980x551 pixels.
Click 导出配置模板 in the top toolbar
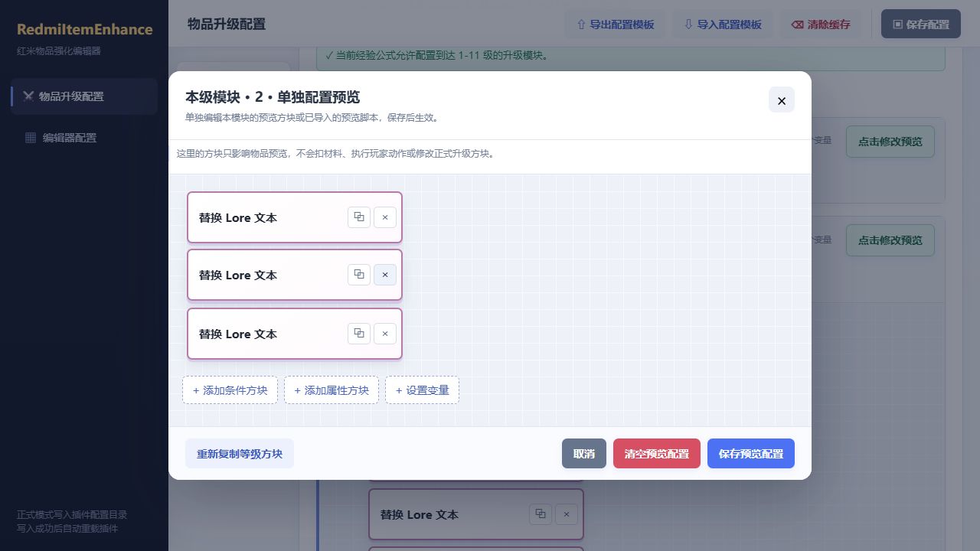[615, 24]
